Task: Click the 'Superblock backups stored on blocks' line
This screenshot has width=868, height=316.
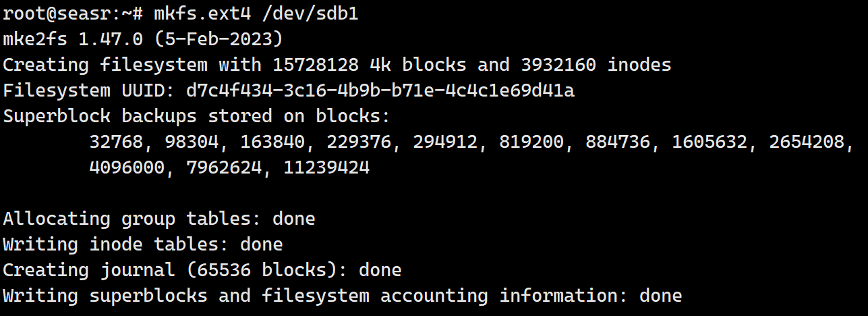Action: click(196, 116)
